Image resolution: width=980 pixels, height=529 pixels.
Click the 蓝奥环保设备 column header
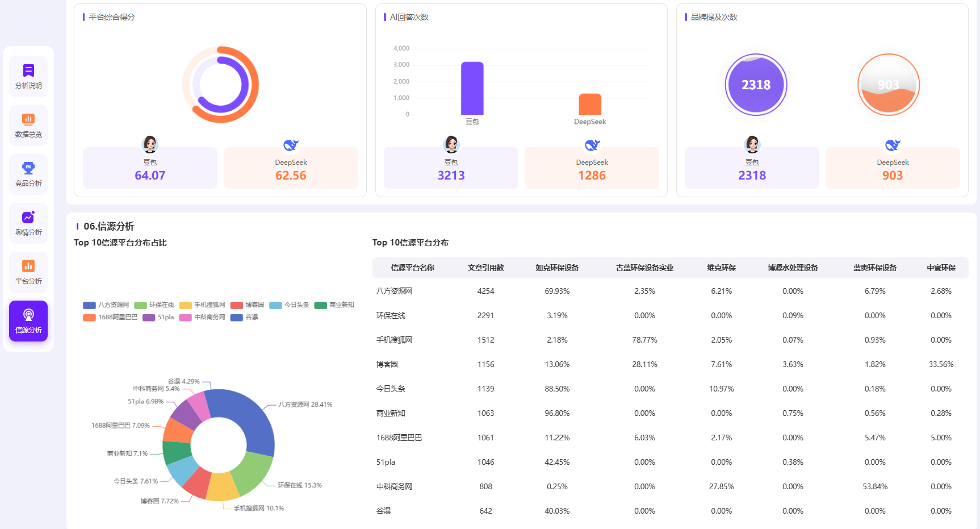(x=875, y=268)
